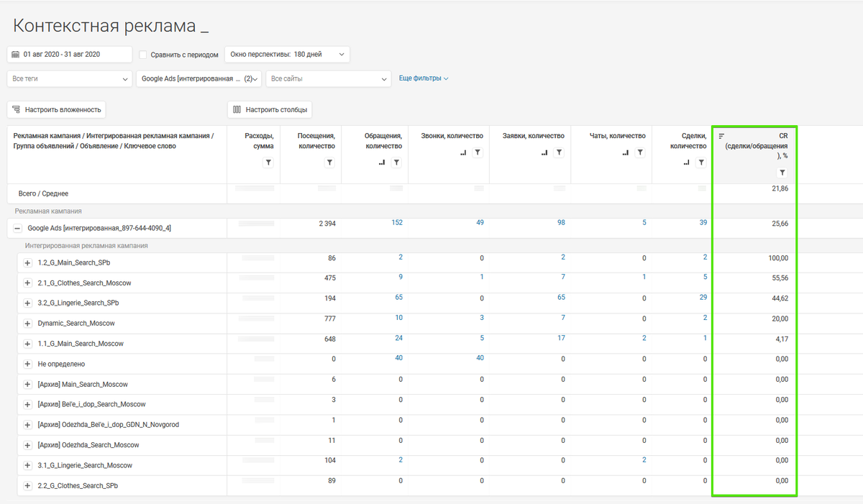863x504 pixels.
Task: Click the Настроить столбцы button
Action: [270, 110]
